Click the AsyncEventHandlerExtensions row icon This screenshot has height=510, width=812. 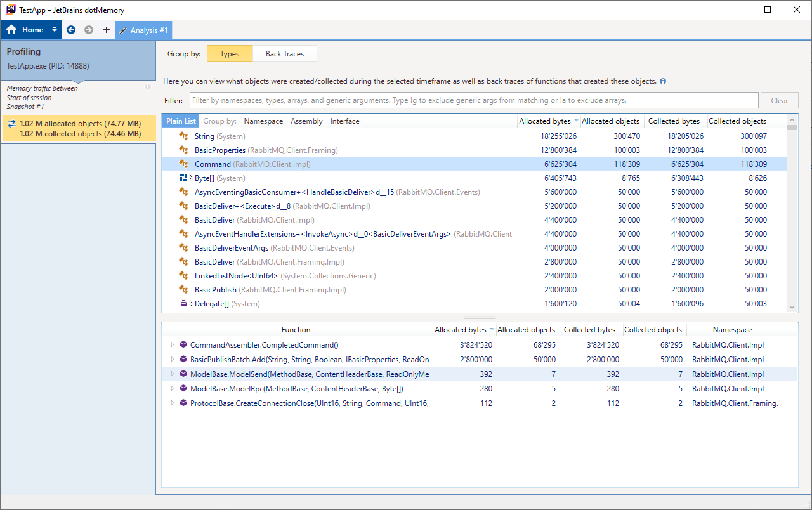(x=184, y=234)
